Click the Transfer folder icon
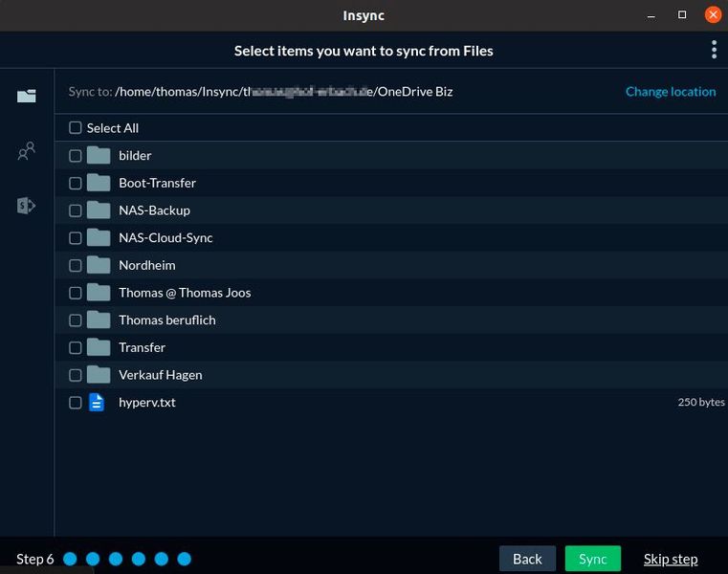Viewport: 728px width, 574px height. tap(99, 347)
